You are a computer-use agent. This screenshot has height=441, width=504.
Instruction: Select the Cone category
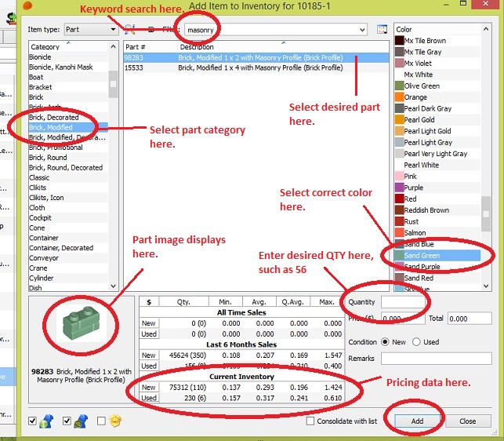[x=68, y=228]
